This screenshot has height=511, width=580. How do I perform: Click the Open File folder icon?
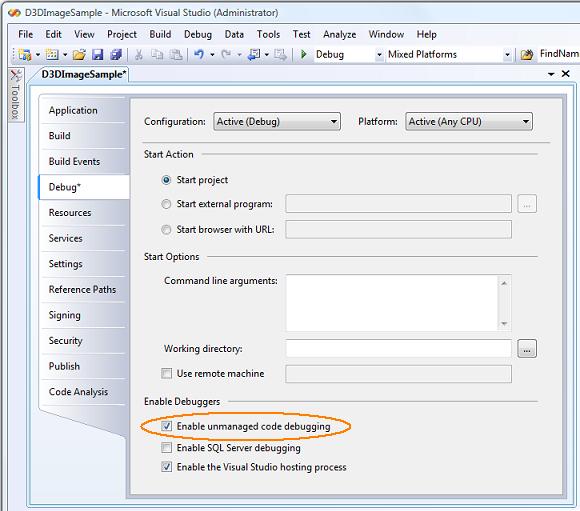pos(79,55)
